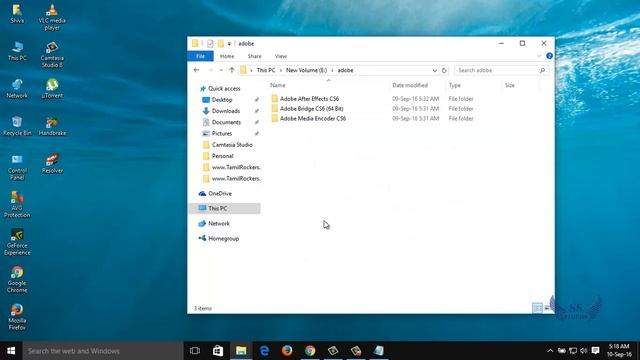Screen dimensions: 640x360
Task: Click the Search adobe field
Action: (501, 70)
